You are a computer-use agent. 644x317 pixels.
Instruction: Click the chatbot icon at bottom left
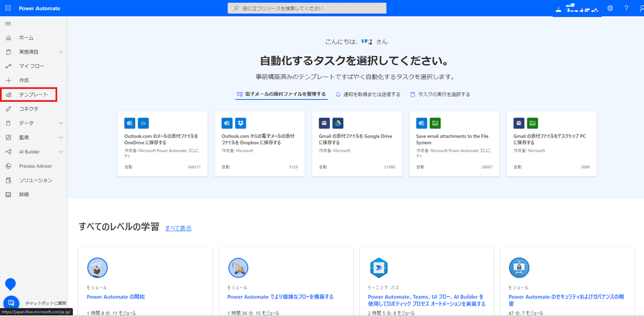11,303
